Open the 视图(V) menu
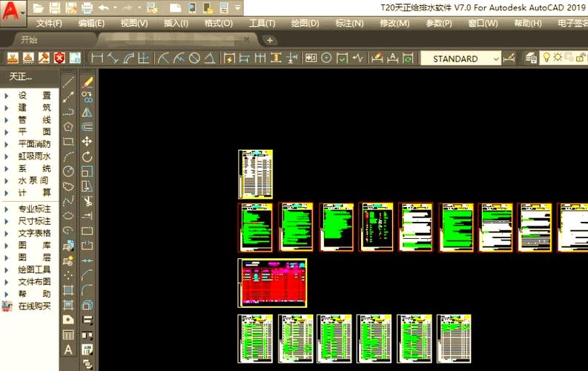 click(134, 23)
